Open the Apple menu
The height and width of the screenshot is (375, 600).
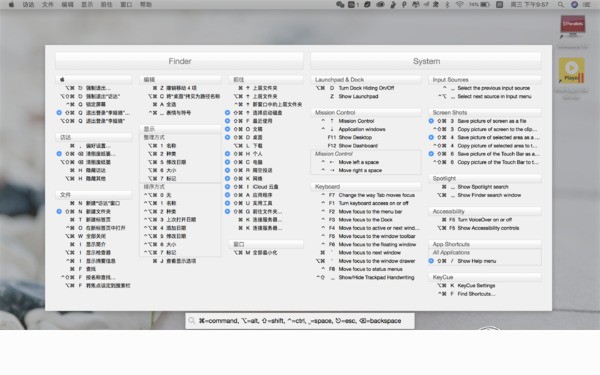click(x=11, y=5)
